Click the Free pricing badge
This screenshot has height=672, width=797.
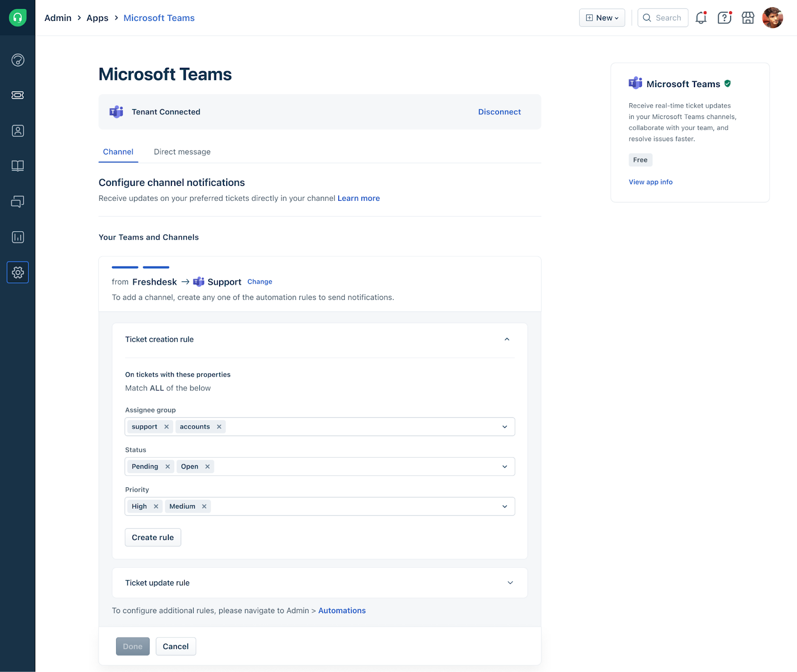point(640,160)
